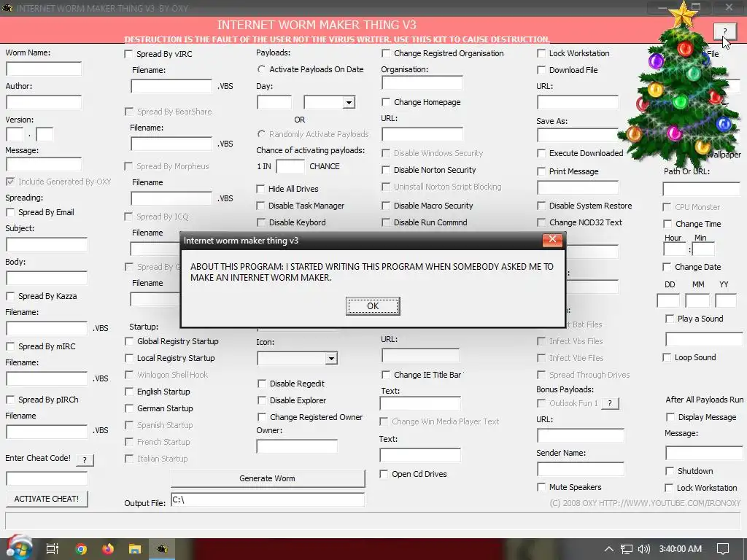
Task: Click the OK button in the dialog
Action: pos(373,306)
